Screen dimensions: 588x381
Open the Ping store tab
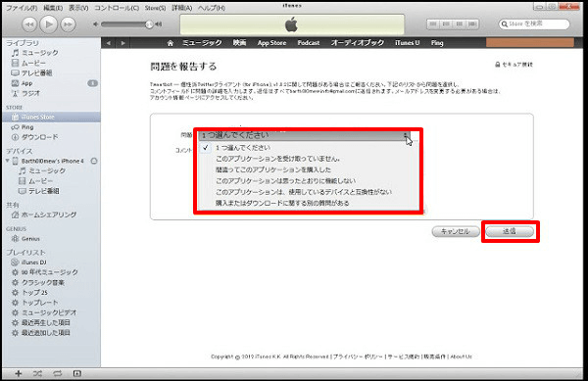click(x=437, y=43)
